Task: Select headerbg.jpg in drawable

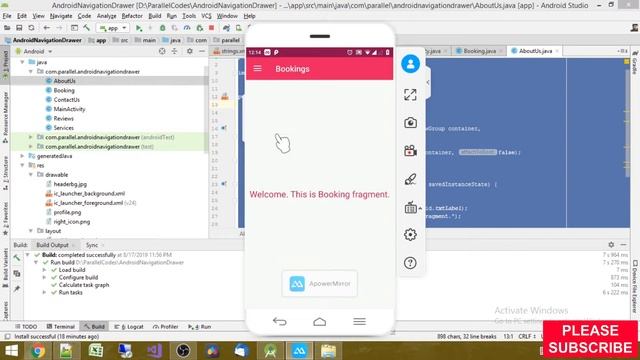Action: 70,184
